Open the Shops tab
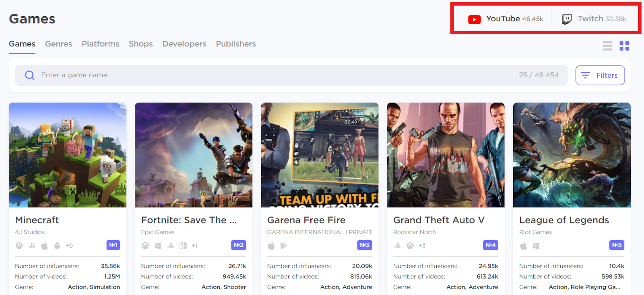 tap(141, 44)
